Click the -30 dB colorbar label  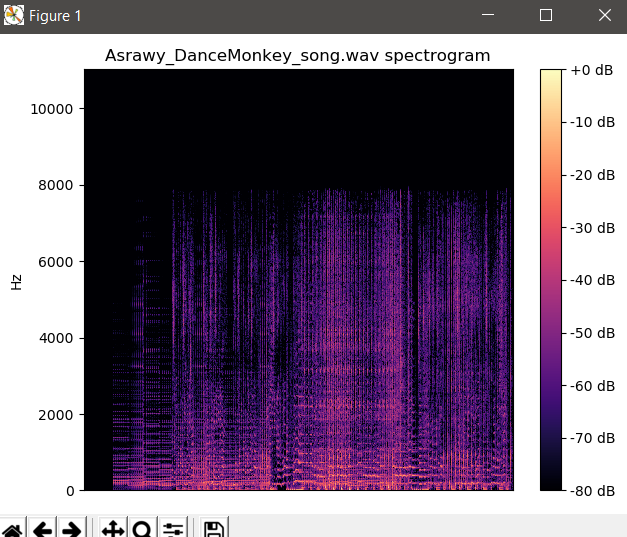(592, 228)
